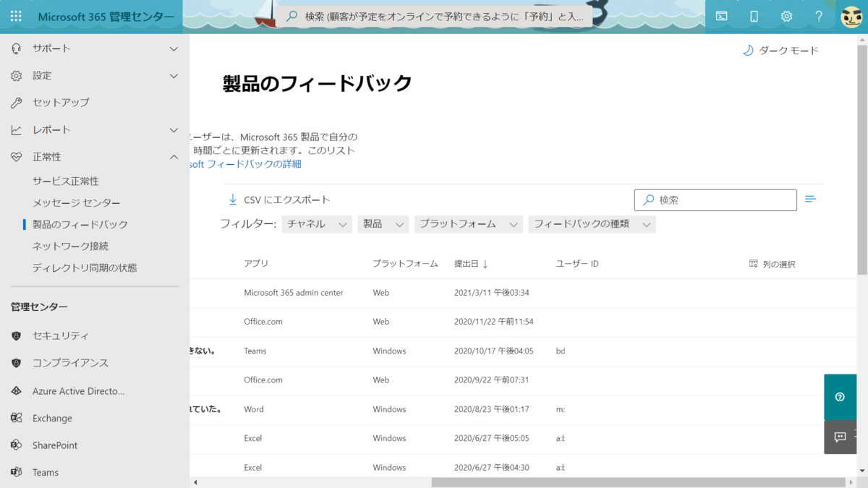Select the Word feedback row

click(x=524, y=409)
